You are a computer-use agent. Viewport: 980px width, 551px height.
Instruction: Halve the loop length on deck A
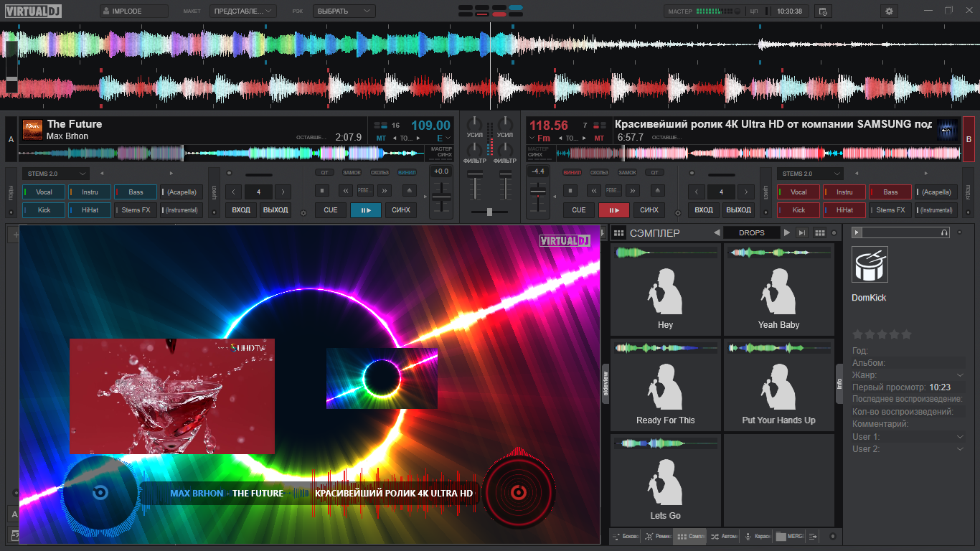tap(234, 192)
